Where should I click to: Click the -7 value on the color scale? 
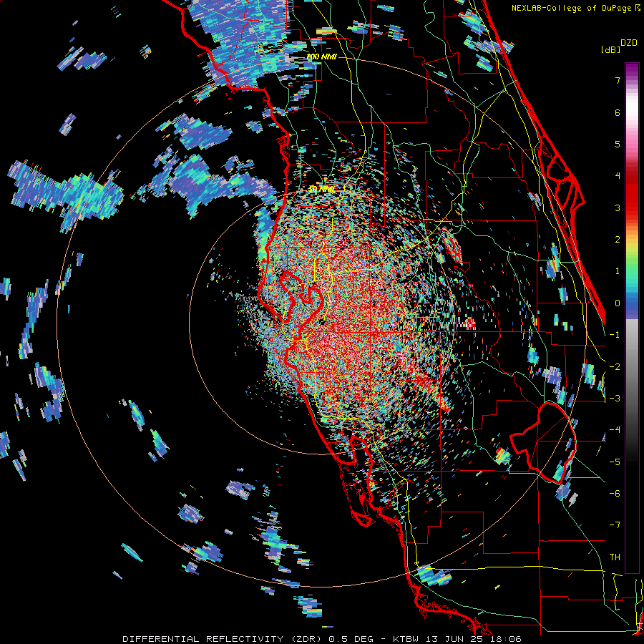pyautogui.click(x=615, y=525)
